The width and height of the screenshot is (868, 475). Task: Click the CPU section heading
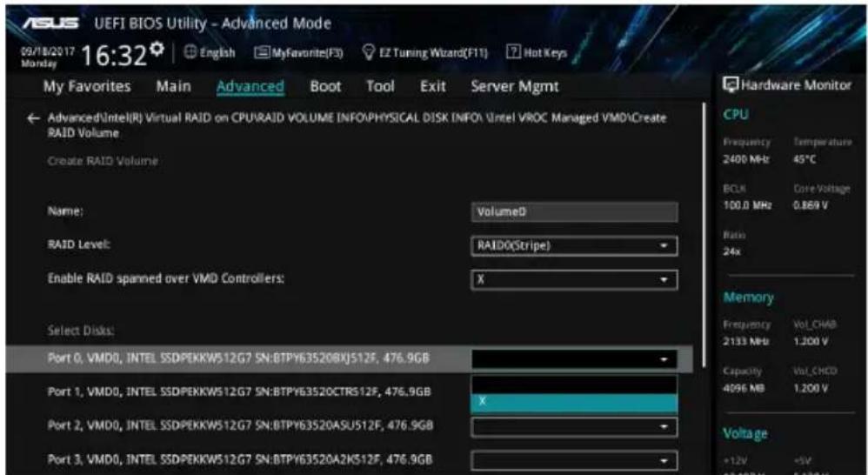click(736, 115)
